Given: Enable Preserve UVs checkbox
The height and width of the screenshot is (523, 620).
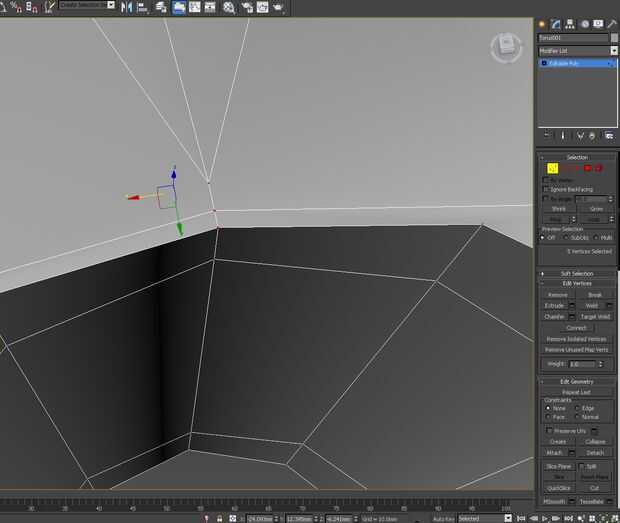Looking at the screenshot, I should (x=549, y=430).
